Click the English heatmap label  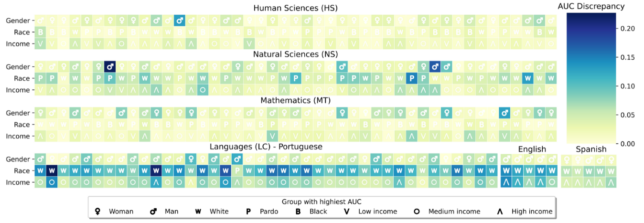click(532, 149)
